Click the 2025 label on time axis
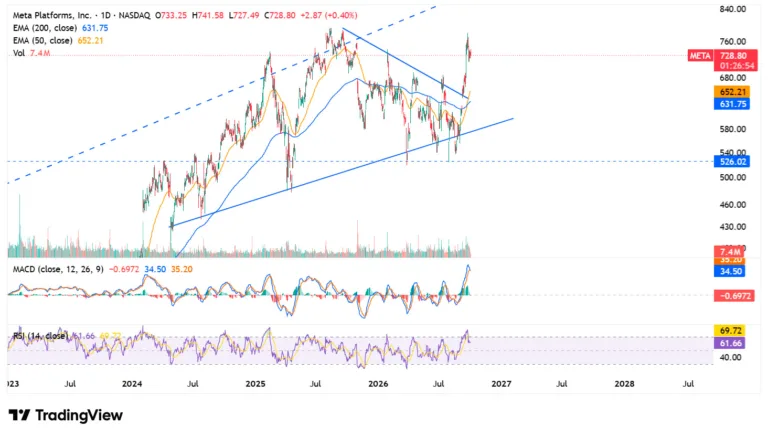Image resolution: width=768 pixels, height=437 pixels. point(255,384)
